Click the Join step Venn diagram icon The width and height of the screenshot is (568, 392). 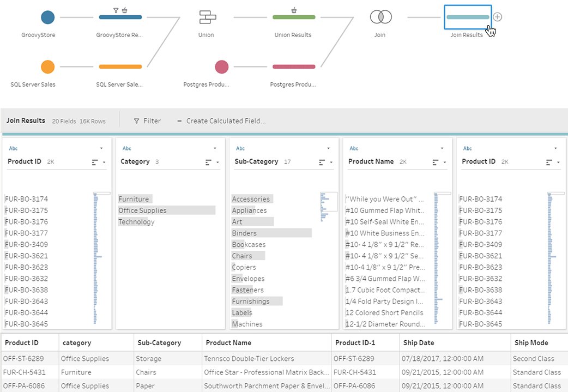tap(380, 17)
